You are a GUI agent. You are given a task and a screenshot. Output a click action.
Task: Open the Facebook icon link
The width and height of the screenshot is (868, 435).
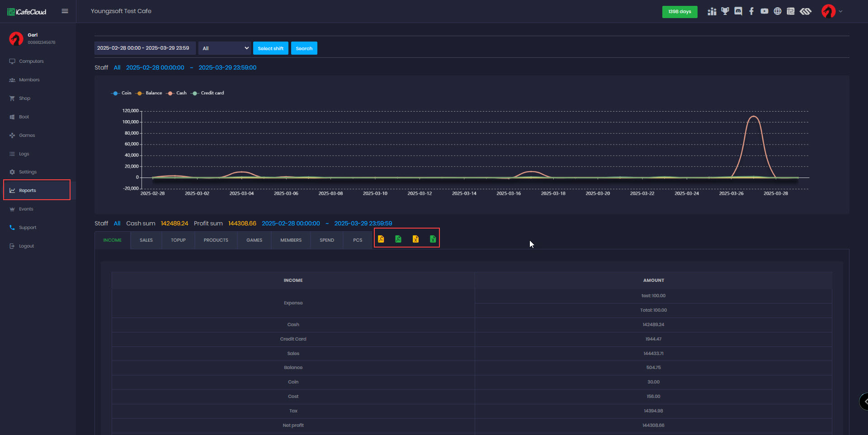[x=751, y=11]
